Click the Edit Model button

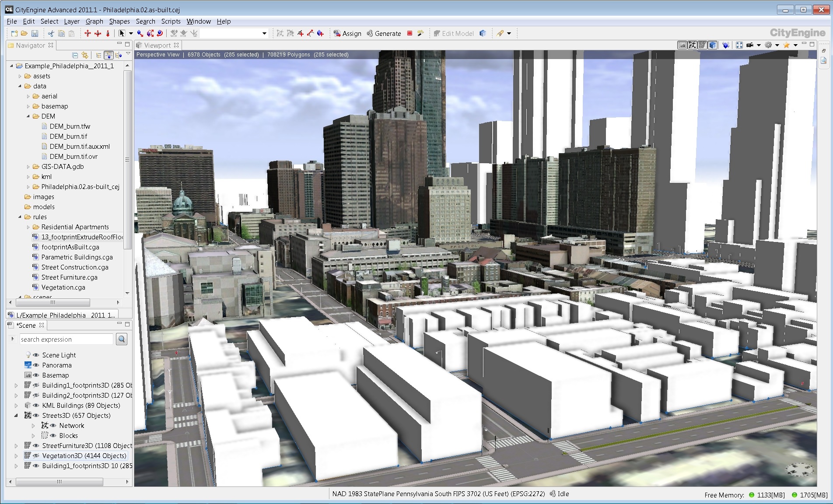click(453, 33)
